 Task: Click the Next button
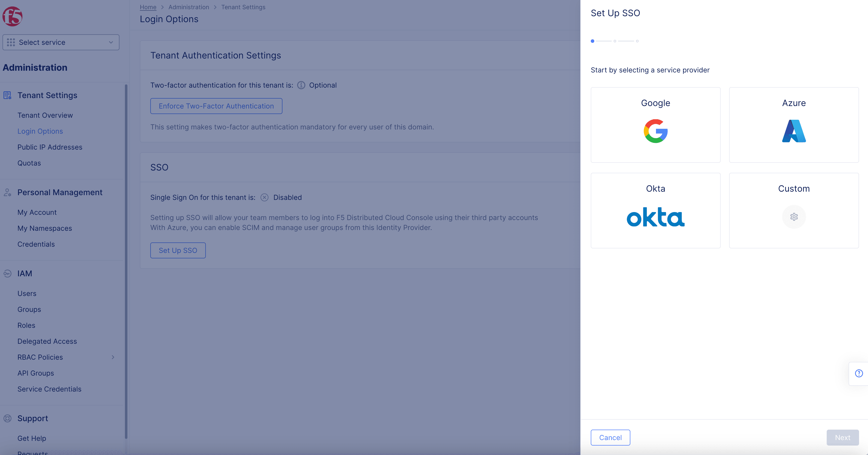[x=842, y=438]
